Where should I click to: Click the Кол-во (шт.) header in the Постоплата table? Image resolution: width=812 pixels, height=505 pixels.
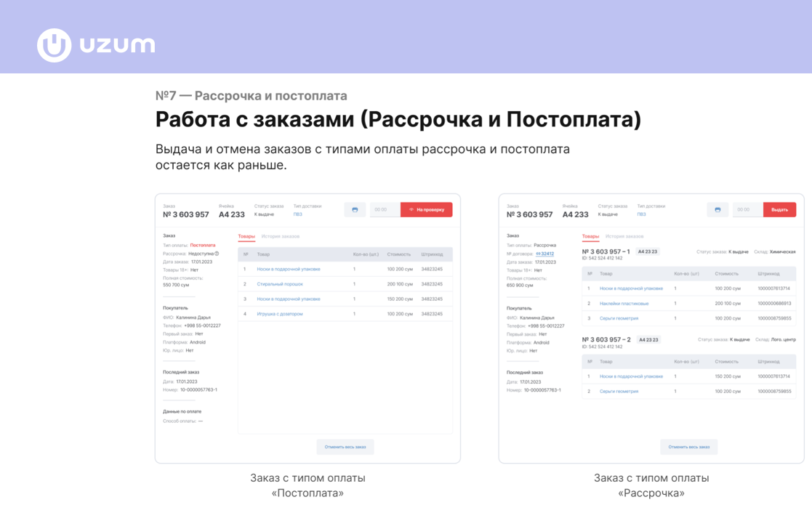tap(366, 254)
